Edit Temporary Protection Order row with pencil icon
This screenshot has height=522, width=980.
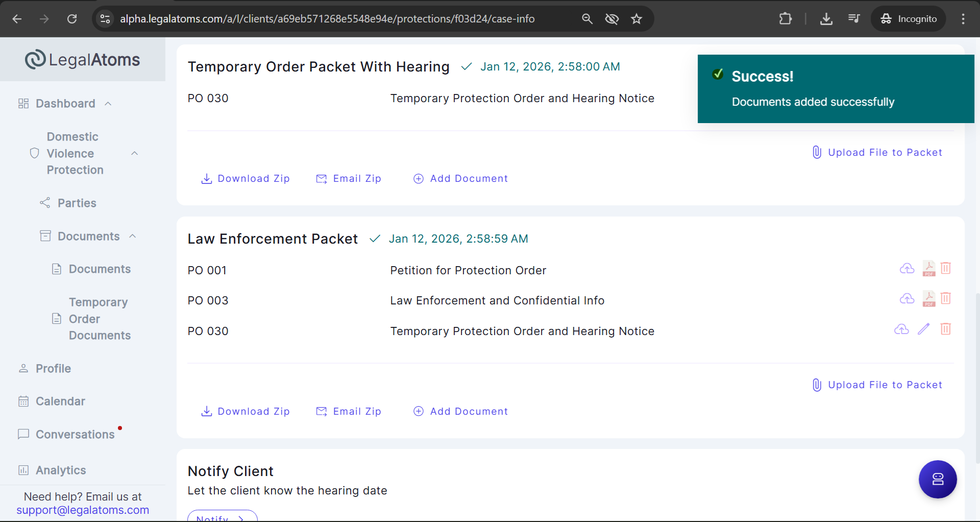(x=923, y=329)
